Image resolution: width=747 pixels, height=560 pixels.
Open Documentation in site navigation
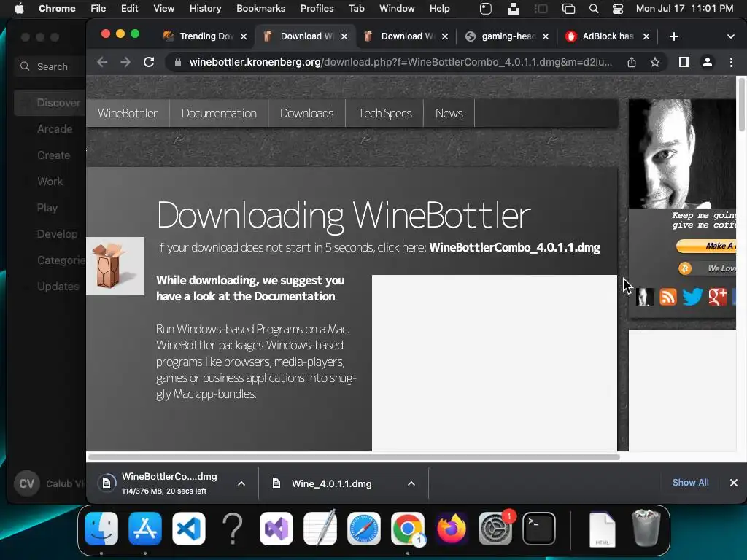click(x=219, y=113)
